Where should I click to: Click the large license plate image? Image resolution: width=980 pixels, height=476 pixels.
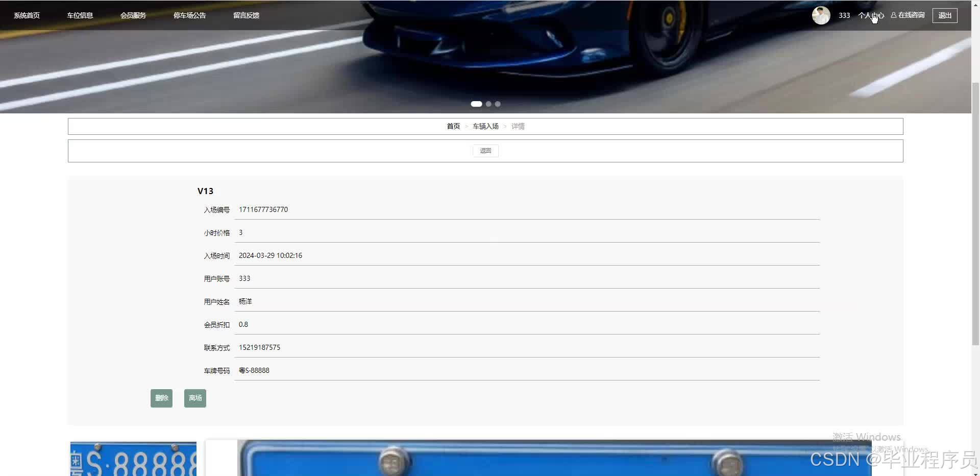[554, 458]
